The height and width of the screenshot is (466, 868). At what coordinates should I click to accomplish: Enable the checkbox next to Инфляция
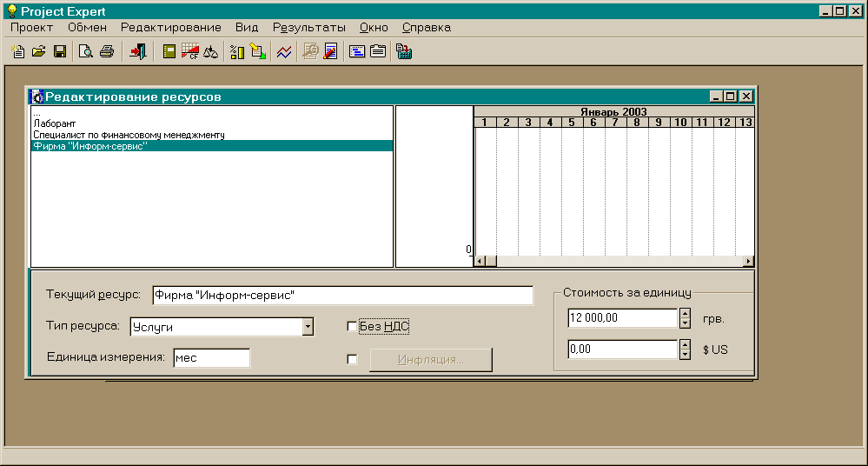click(352, 360)
